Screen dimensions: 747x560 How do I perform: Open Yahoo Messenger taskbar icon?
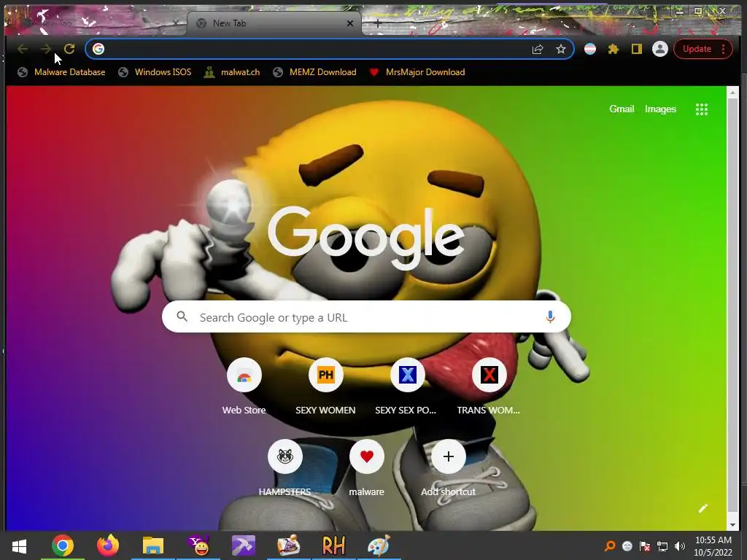coord(198,545)
